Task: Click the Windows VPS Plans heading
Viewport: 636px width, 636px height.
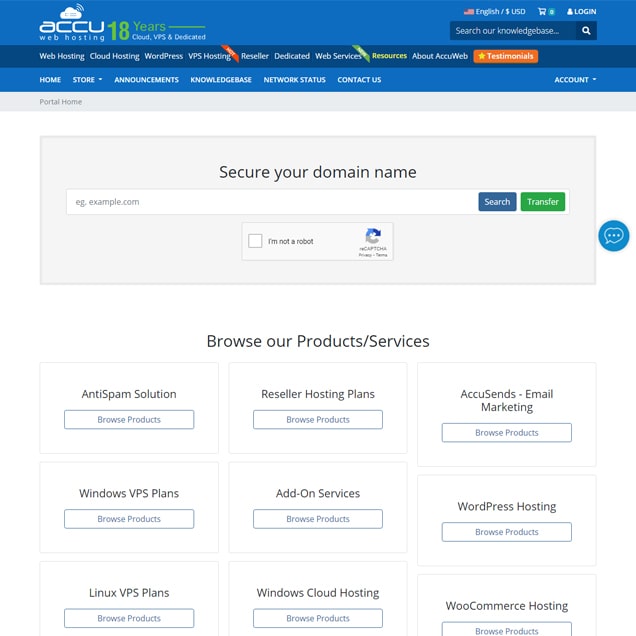Action: tap(129, 493)
